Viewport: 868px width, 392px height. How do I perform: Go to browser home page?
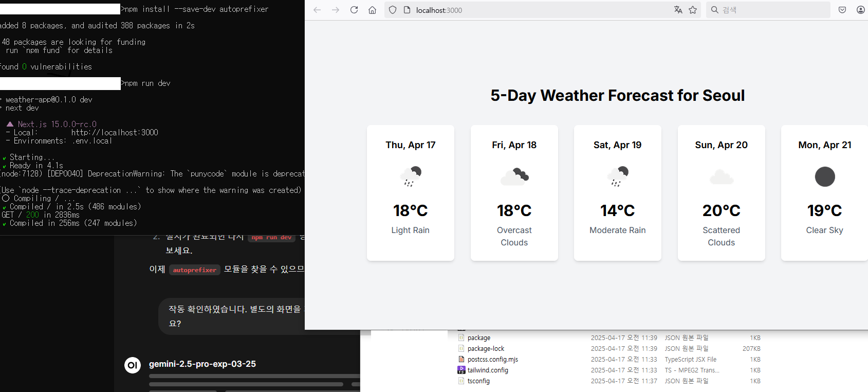(373, 10)
